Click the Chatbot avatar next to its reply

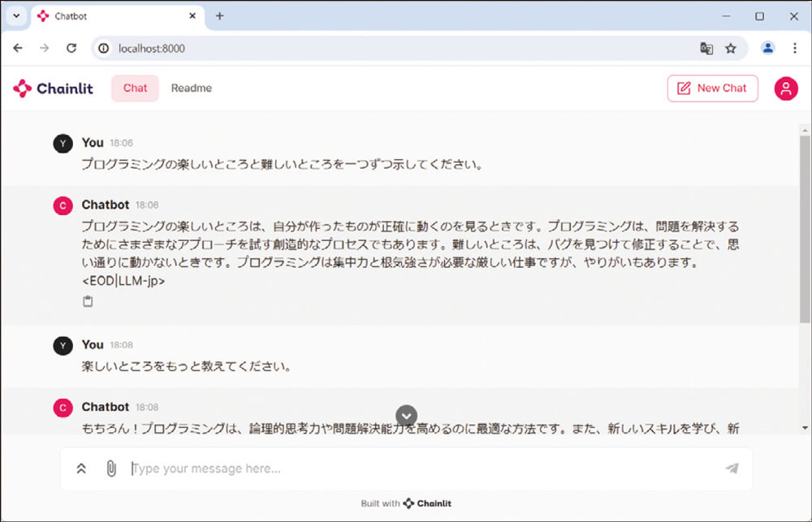point(63,205)
